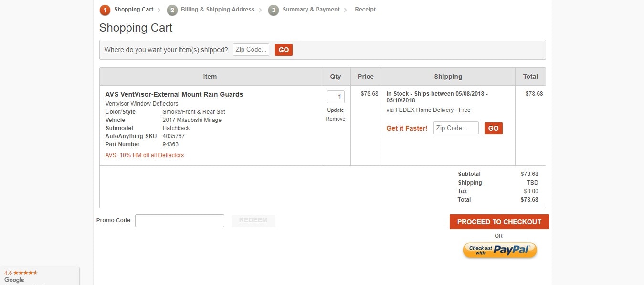Click vehicle value 2017 Mitsubishi Mirage
Viewport: 644px width, 285px height.
pyautogui.click(x=192, y=120)
